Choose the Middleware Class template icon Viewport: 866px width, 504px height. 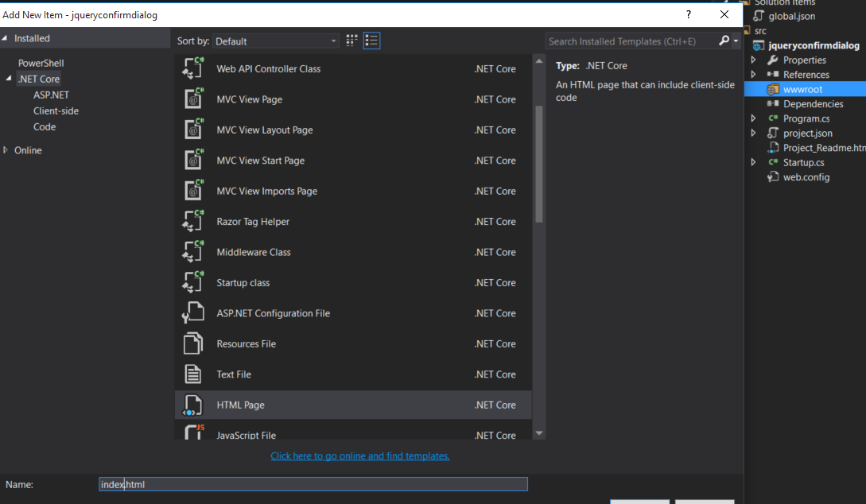pyautogui.click(x=193, y=252)
